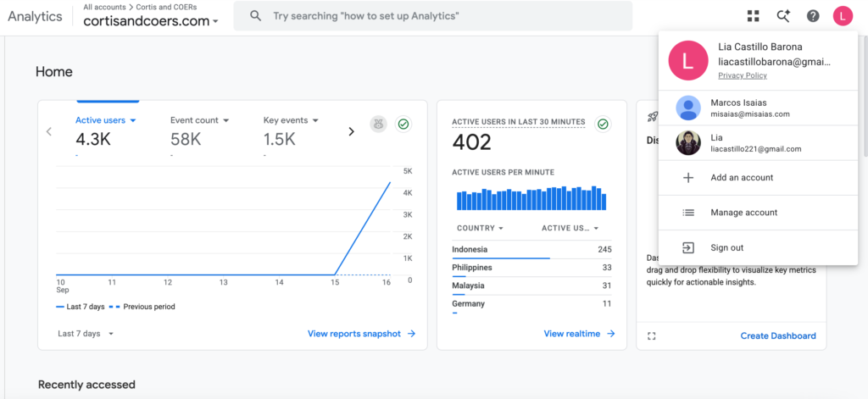Click the ACTIVE USERS PER MINUTE label
This screenshot has height=399, width=868.
point(504,172)
